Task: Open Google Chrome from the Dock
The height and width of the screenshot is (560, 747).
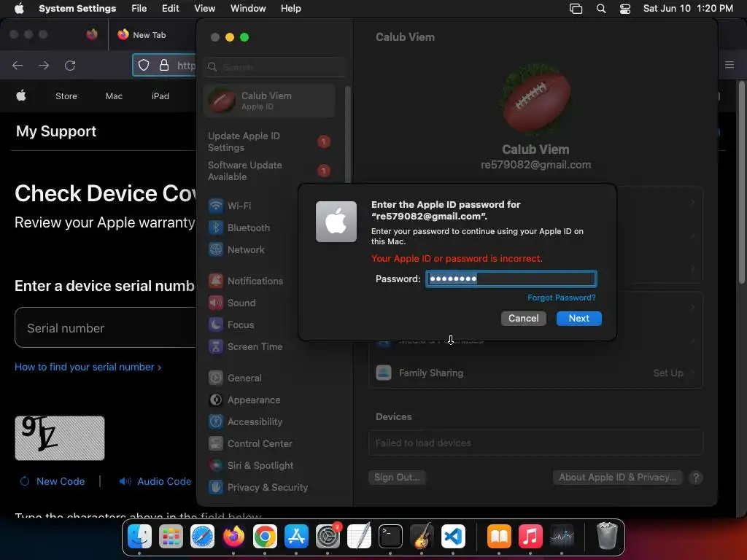Action: tap(265, 537)
